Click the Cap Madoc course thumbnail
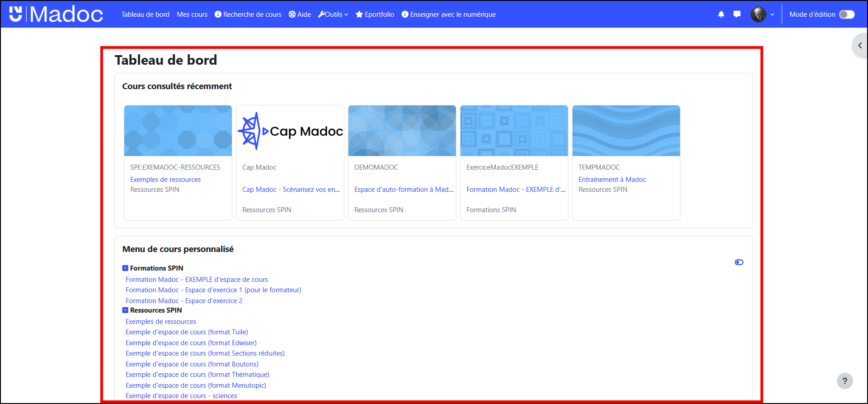Screen dimensions: 868x404 click(x=290, y=131)
